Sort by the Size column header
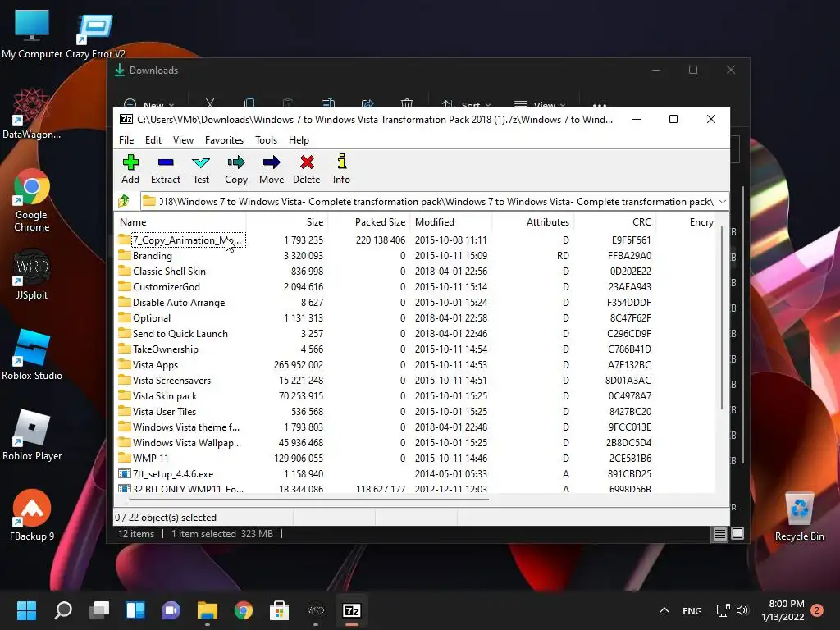The height and width of the screenshot is (630, 840). 287,221
